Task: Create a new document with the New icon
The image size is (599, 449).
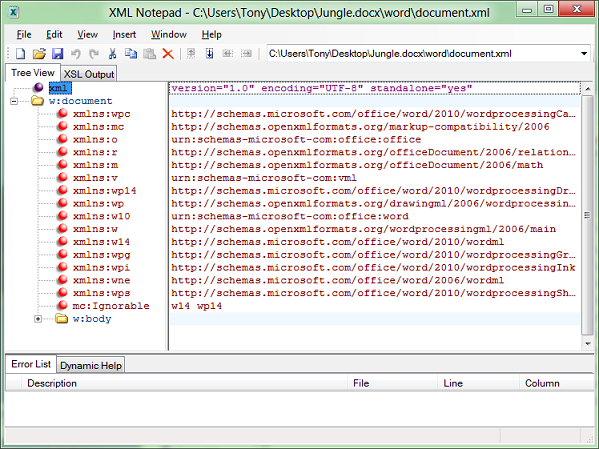Action: coord(20,54)
